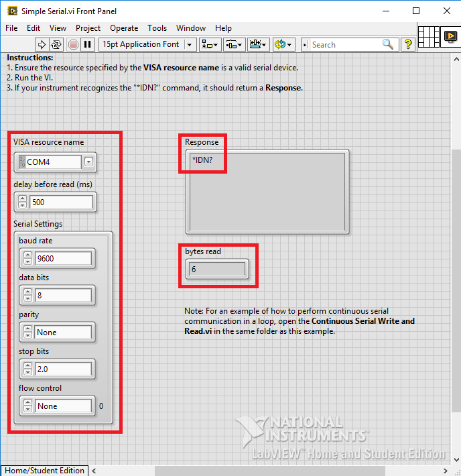Open the View menu

(58, 28)
